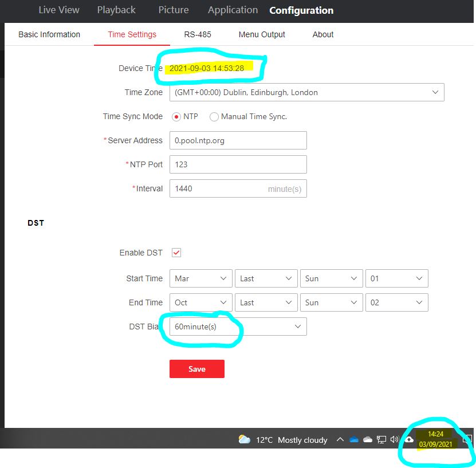Click the OneDrive cloud icon in taskbar
476x468 pixels.
click(x=353, y=439)
